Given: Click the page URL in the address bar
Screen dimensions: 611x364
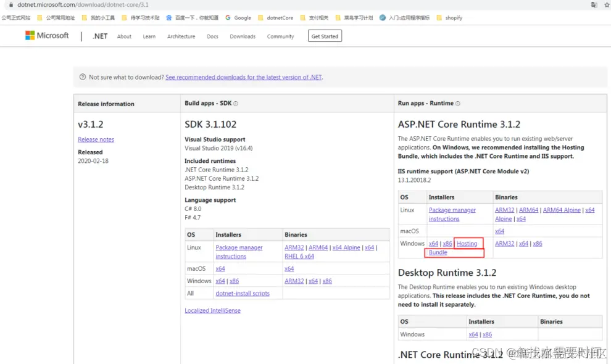Looking at the screenshot, I should (x=83, y=5).
